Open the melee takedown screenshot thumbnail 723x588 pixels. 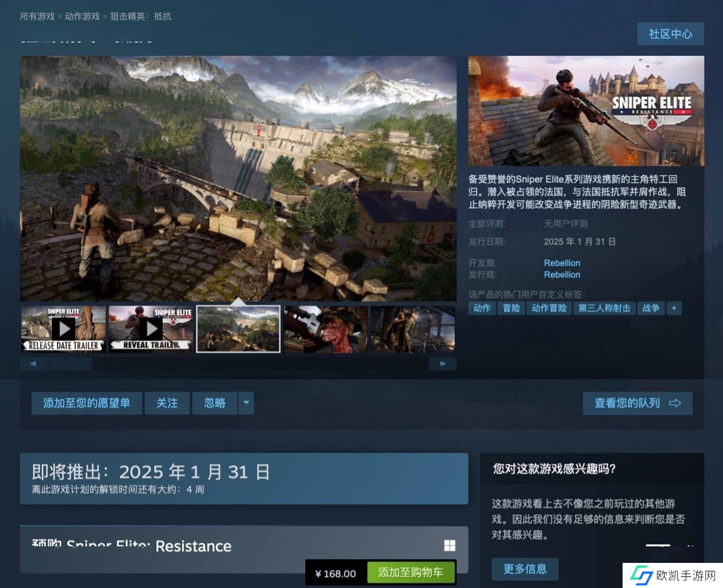tap(413, 329)
